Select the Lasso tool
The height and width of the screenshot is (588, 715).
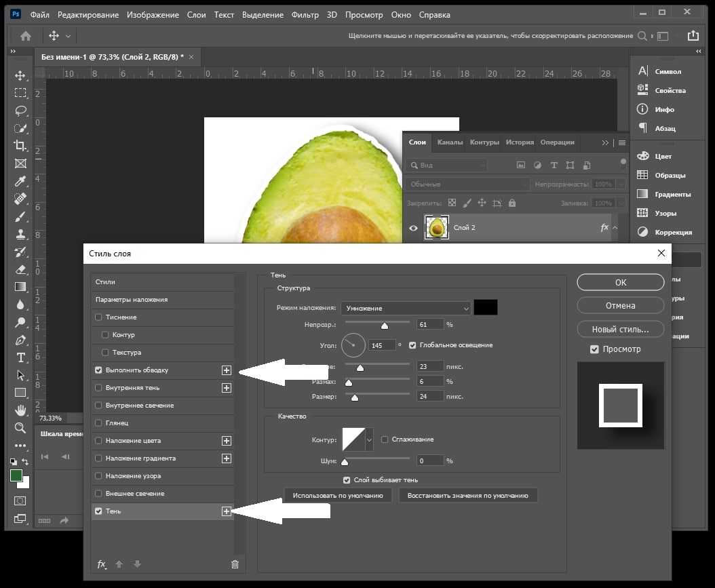(20, 111)
